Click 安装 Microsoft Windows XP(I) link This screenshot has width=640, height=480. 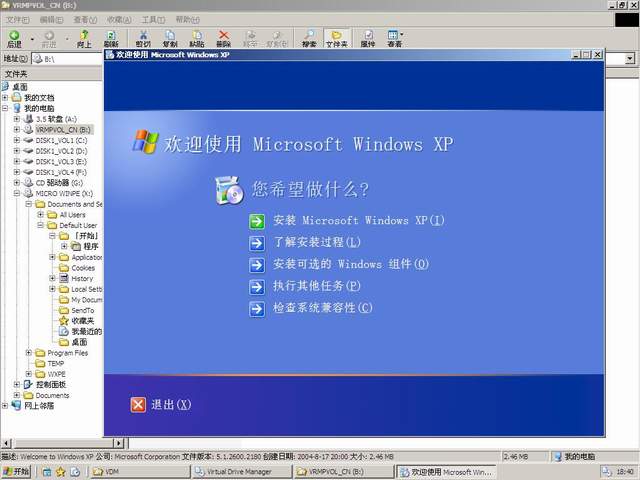(359, 221)
